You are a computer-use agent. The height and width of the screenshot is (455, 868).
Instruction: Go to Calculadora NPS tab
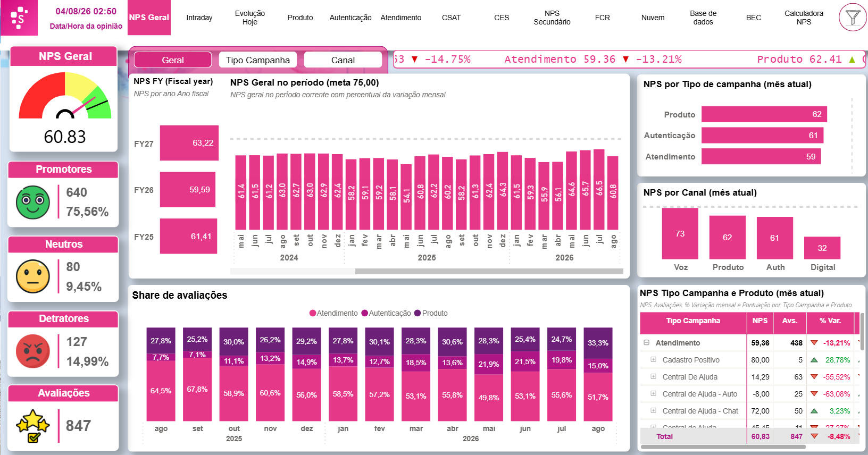click(x=804, y=18)
